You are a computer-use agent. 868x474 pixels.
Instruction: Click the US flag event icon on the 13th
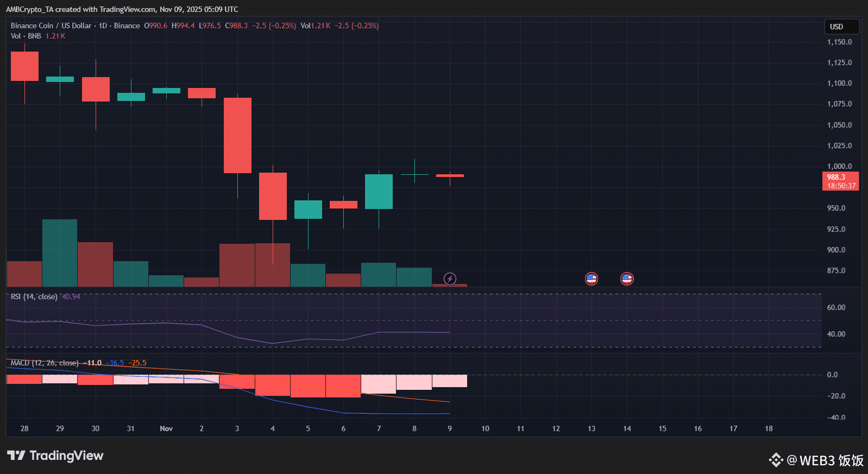coord(592,279)
